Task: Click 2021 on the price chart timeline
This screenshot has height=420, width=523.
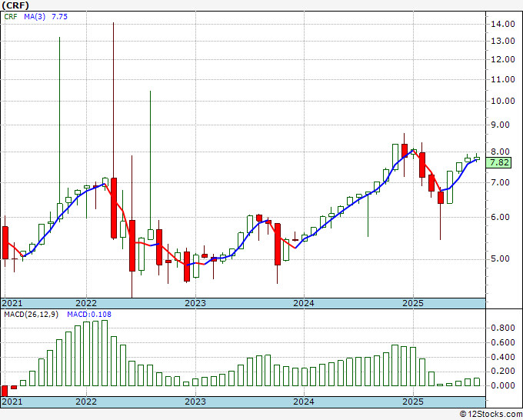Action: click(12, 303)
